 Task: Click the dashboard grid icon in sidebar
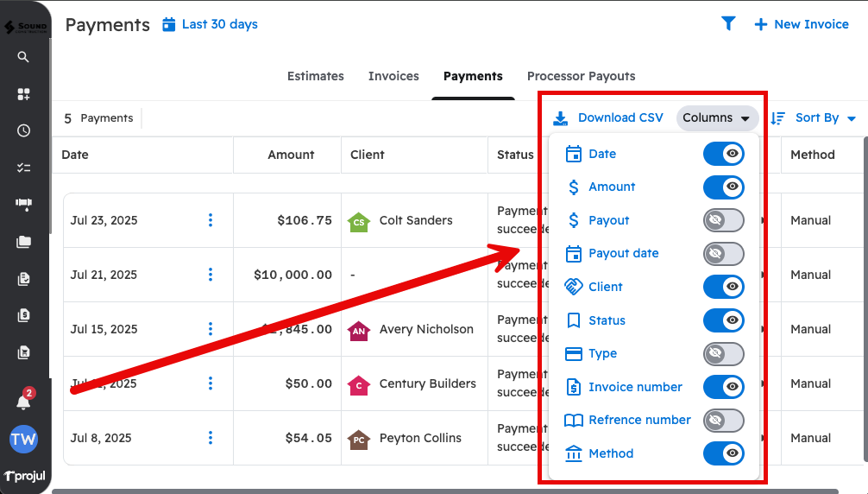(x=23, y=94)
